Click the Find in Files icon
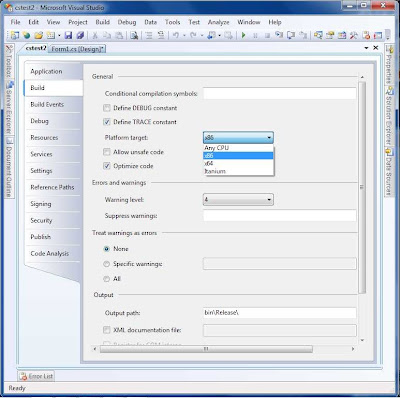 [x=134, y=35]
